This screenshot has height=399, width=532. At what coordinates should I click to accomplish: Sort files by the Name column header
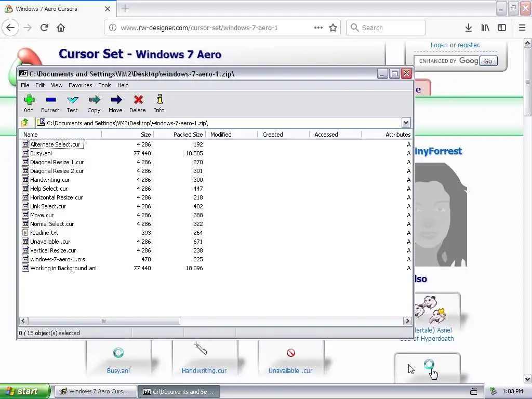pyautogui.click(x=60, y=135)
